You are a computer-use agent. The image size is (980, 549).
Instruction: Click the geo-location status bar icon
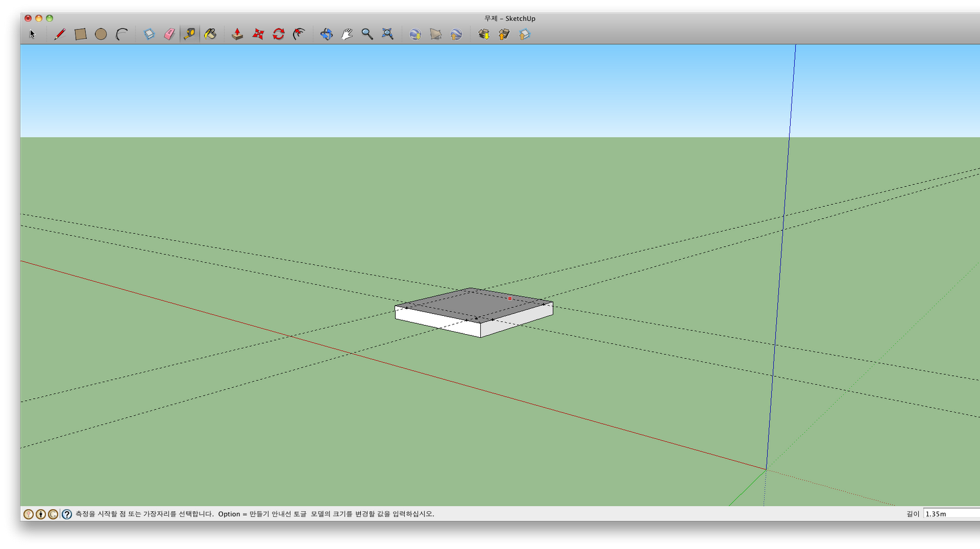(x=28, y=514)
